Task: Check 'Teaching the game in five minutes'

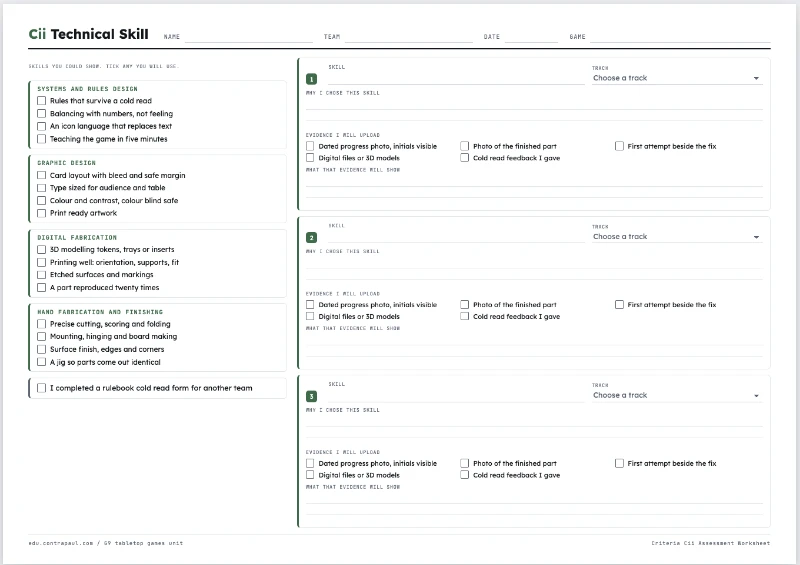Action: (x=41, y=139)
